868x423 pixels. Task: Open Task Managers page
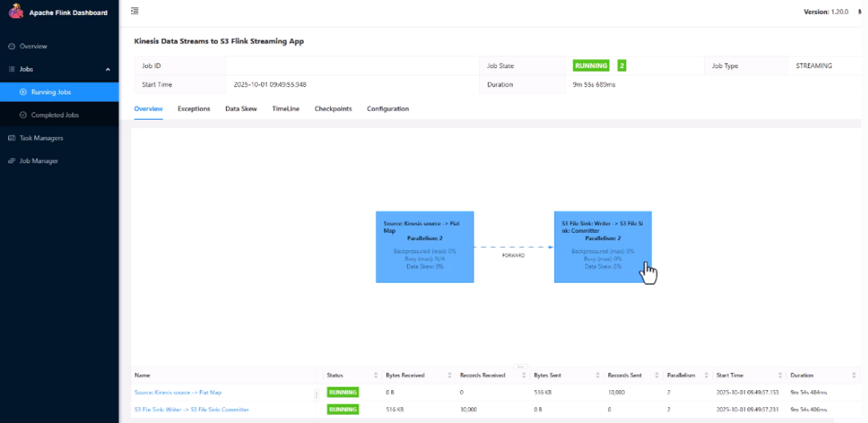click(x=41, y=138)
